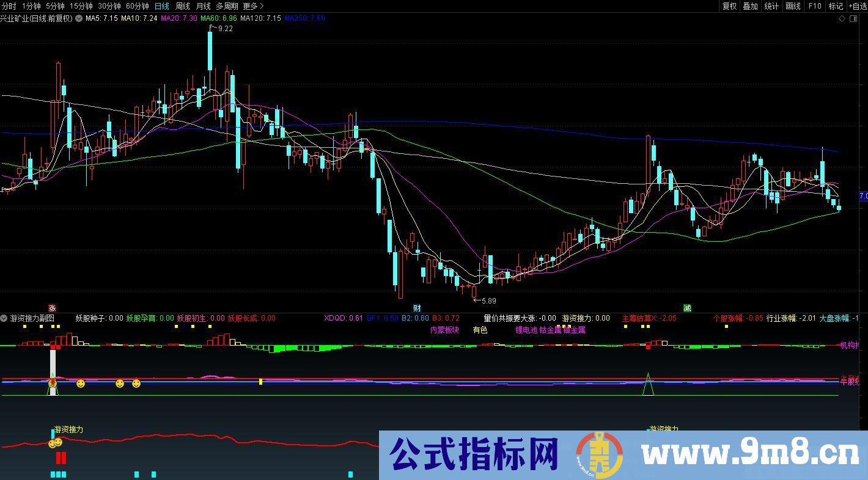Click the diamond icon at chart top-right

pyautogui.click(x=842, y=19)
